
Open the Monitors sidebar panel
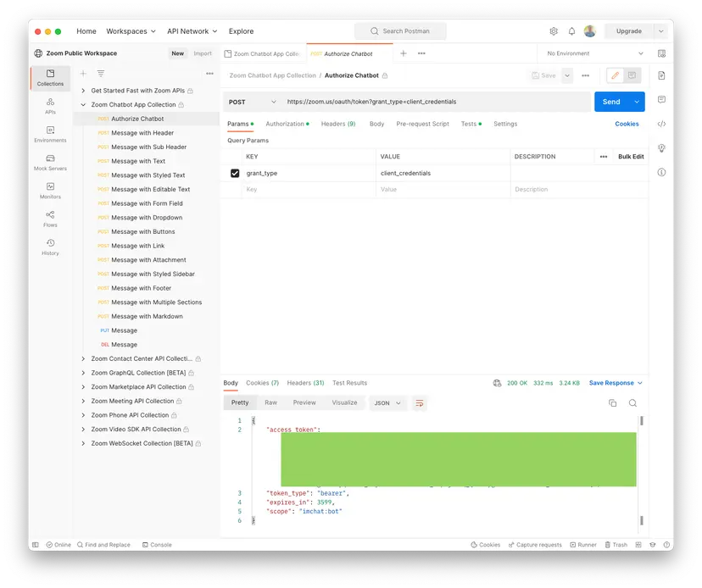coord(50,191)
